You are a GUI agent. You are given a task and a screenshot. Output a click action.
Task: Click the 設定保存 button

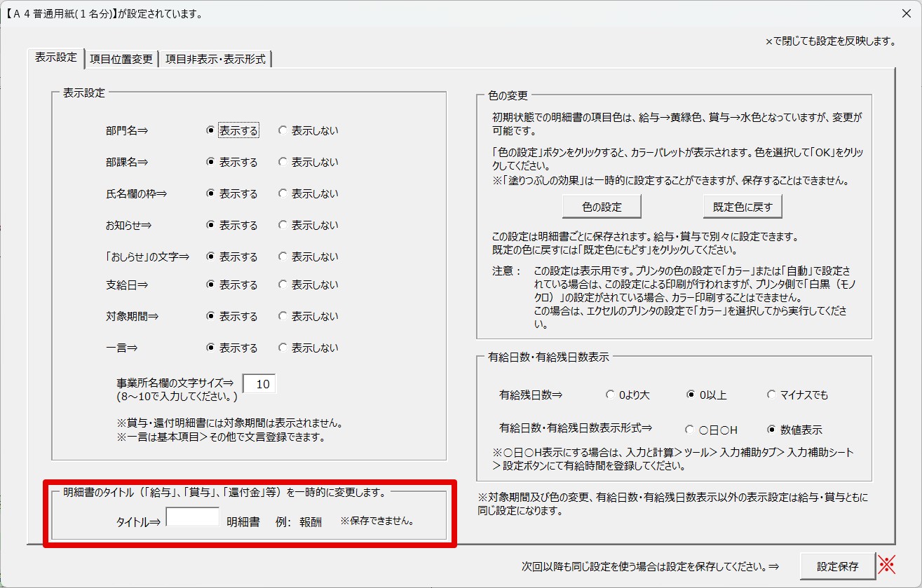(837, 566)
